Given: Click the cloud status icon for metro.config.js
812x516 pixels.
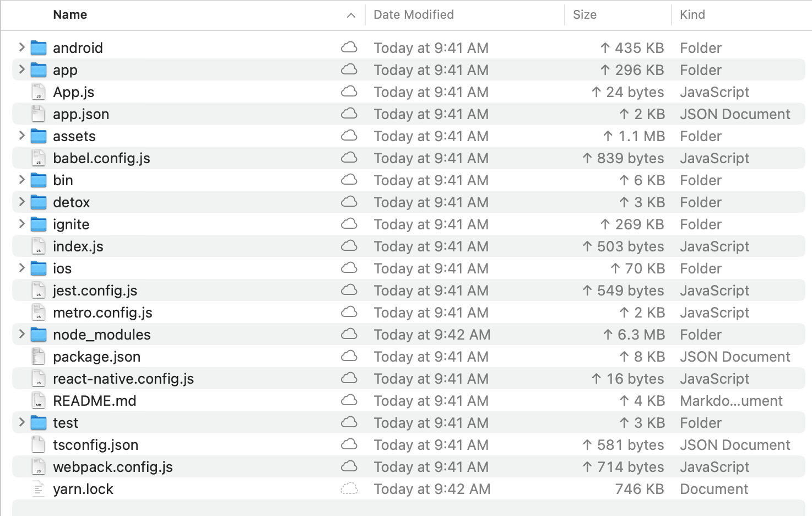Looking at the screenshot, I should 349,312.
